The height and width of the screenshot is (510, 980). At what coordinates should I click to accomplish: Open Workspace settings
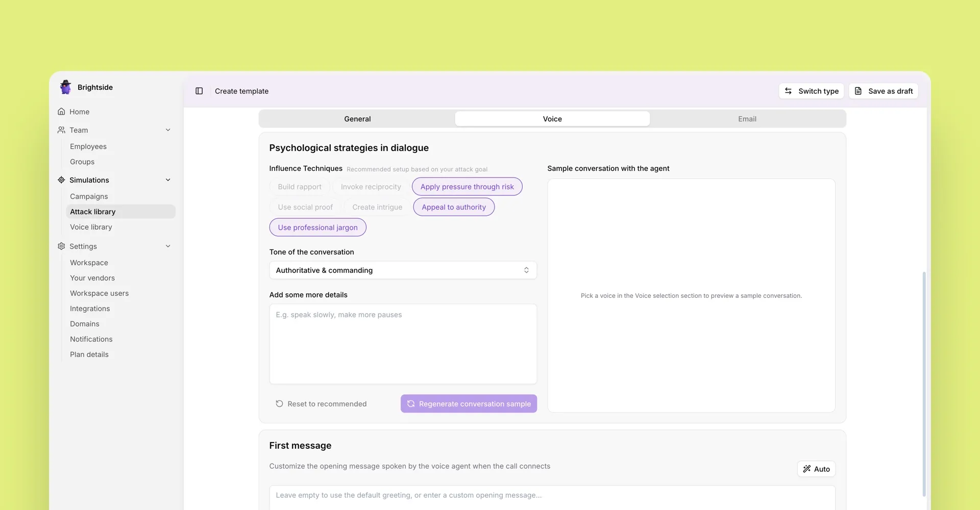89,263
